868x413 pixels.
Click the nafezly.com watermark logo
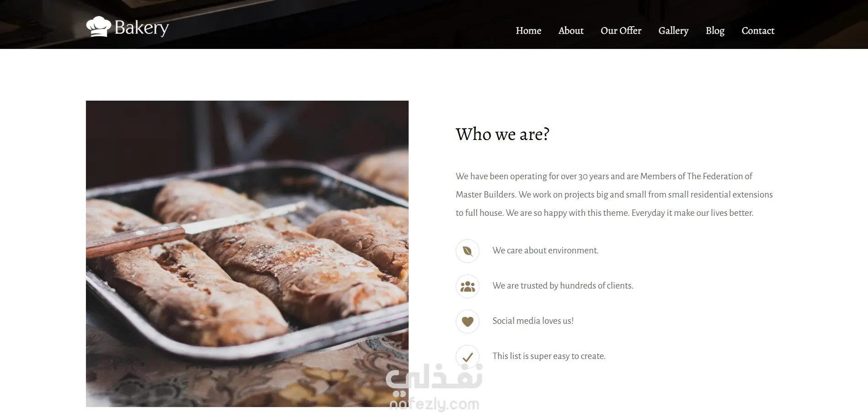point(434,388)
